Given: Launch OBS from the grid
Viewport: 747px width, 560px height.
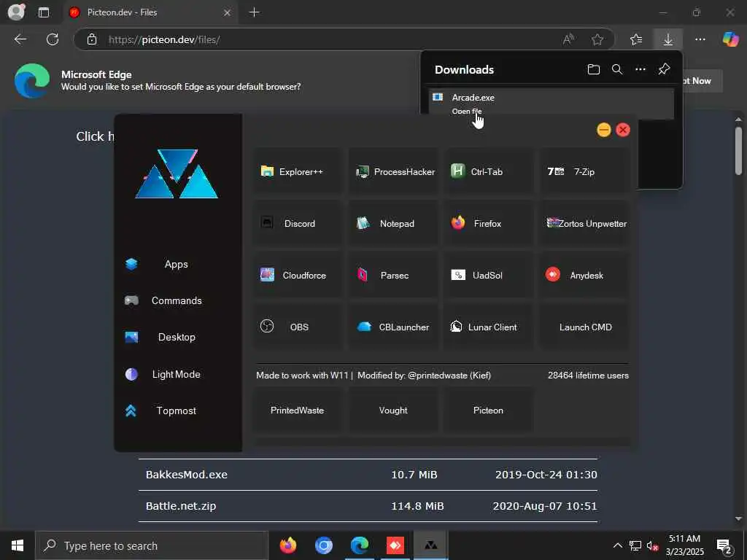Looking at the screenshot, I should [296, 327].
